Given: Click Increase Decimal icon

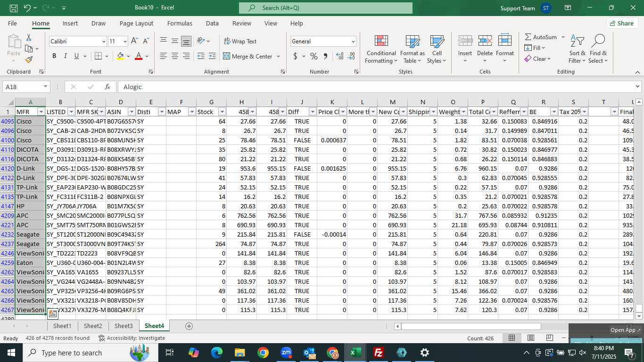Looking at the screenshot, I should (x=340, y=56).
